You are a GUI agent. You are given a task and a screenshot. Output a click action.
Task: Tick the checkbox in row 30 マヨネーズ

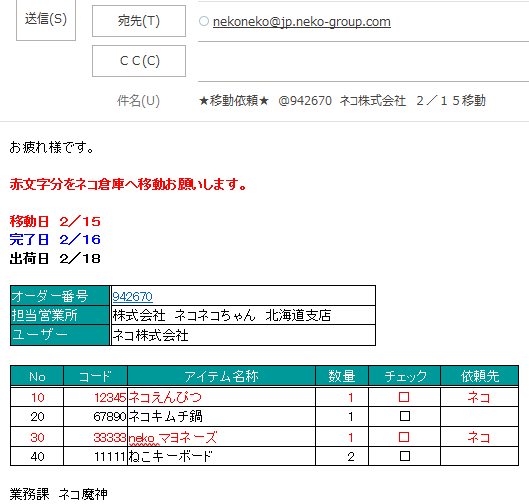pyautogui.click(x=404, y=437)
